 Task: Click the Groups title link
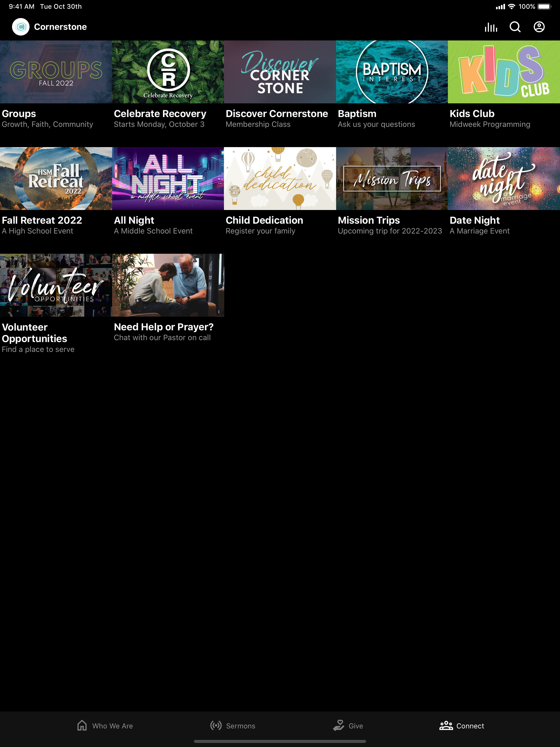coord(19,114)
